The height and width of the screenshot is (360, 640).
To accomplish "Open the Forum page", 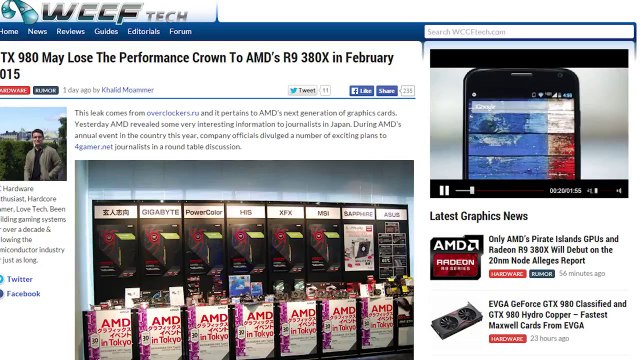I will [180, 31].
